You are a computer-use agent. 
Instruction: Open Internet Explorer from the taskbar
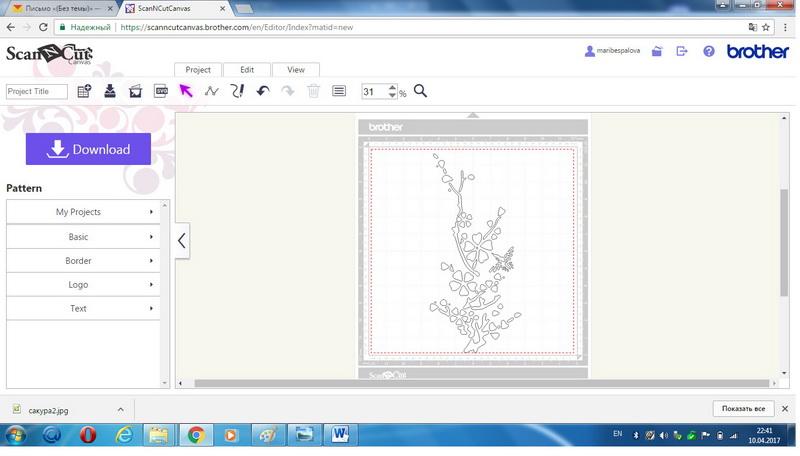123,435
